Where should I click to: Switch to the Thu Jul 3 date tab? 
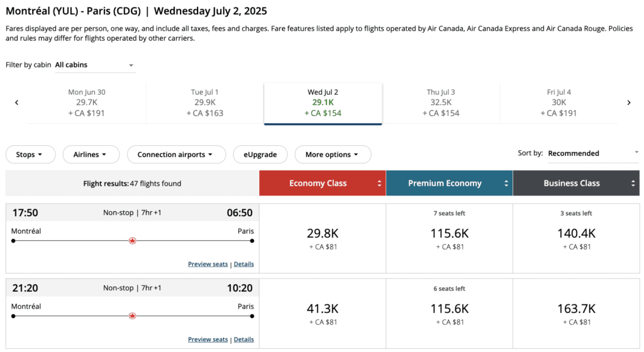pos(441,102)
